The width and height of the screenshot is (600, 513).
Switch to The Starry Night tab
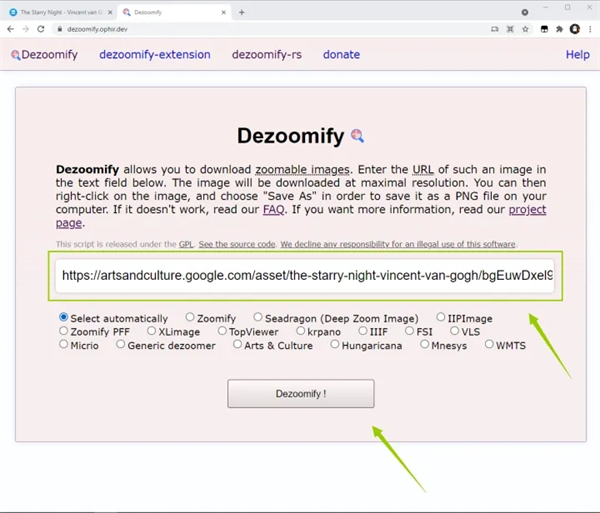point(61,12)
